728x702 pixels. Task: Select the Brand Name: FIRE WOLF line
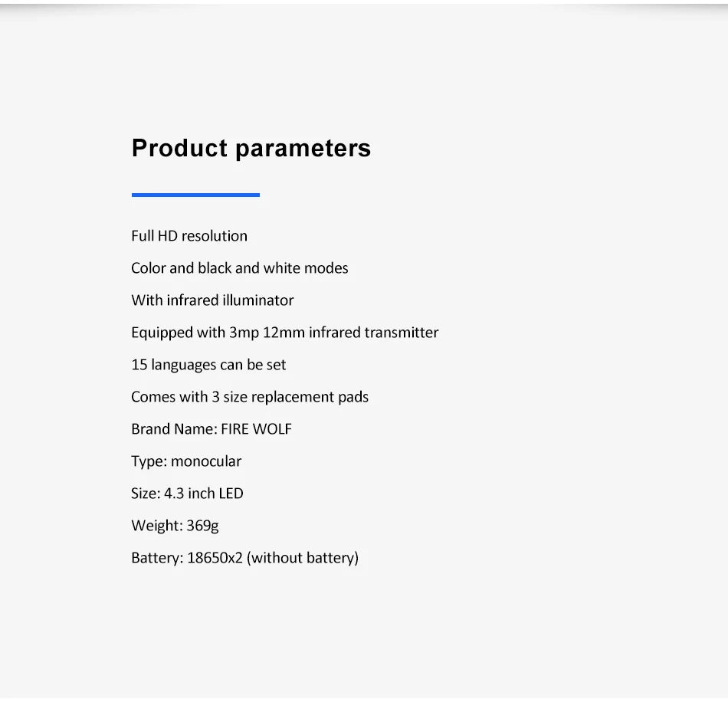coord(212,429)
